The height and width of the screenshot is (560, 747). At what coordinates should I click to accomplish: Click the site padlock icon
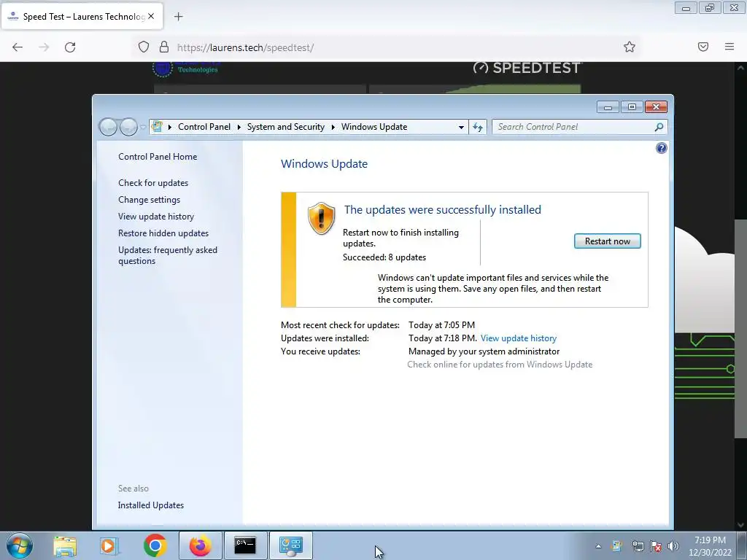pos(164,47)
